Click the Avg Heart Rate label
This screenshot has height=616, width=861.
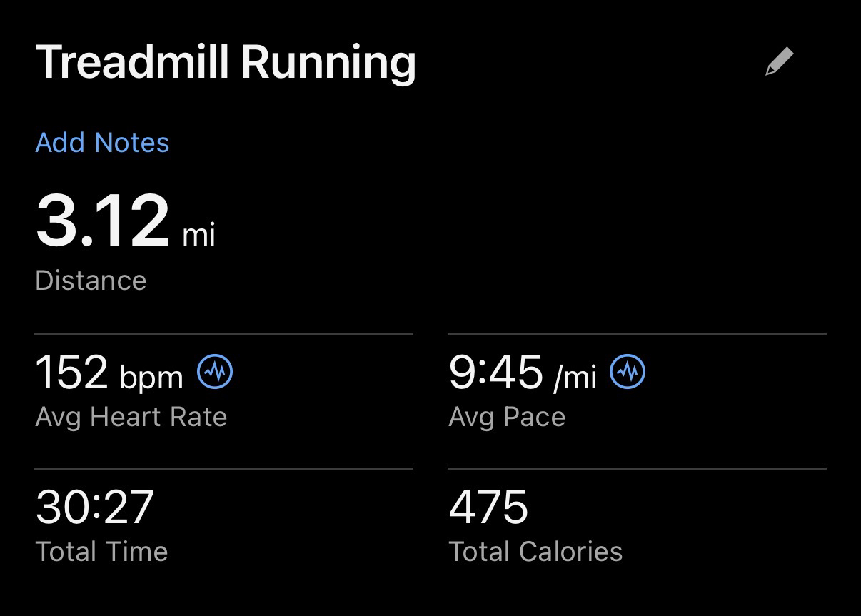pos(131,417)
